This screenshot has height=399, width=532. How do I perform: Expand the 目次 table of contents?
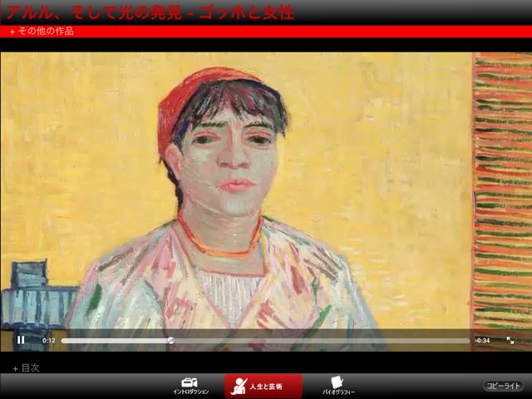26,368
